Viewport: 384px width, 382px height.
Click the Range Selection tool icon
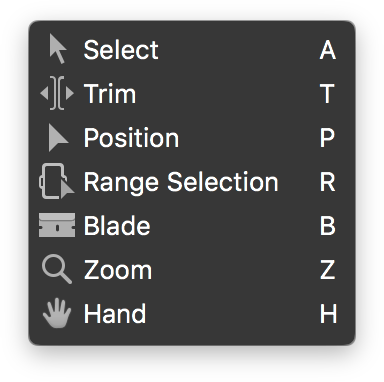pyautogui.click(x=57, y=181)
